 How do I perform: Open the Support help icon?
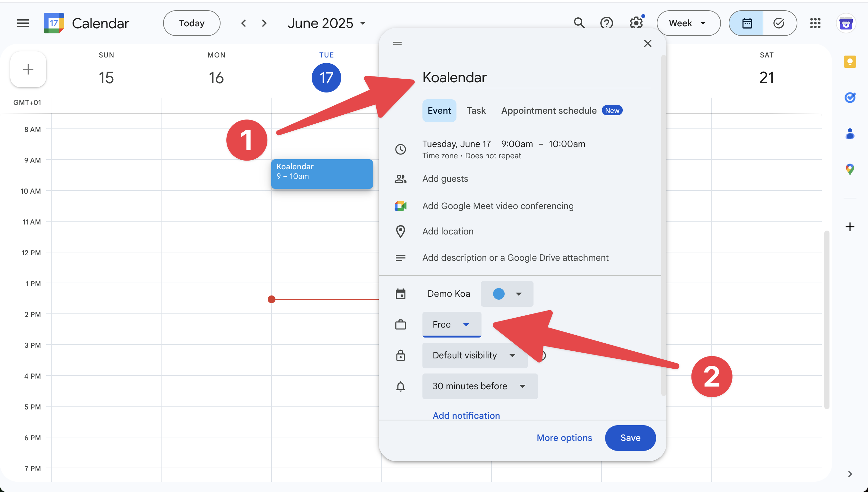pyautogui.click(x=607, y=23)
